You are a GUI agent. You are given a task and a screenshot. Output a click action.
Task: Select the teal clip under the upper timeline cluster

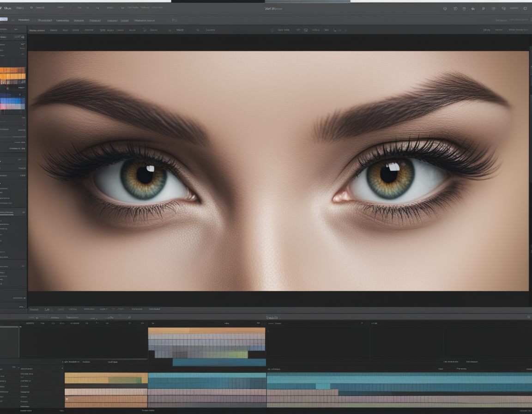pos(219,362)
